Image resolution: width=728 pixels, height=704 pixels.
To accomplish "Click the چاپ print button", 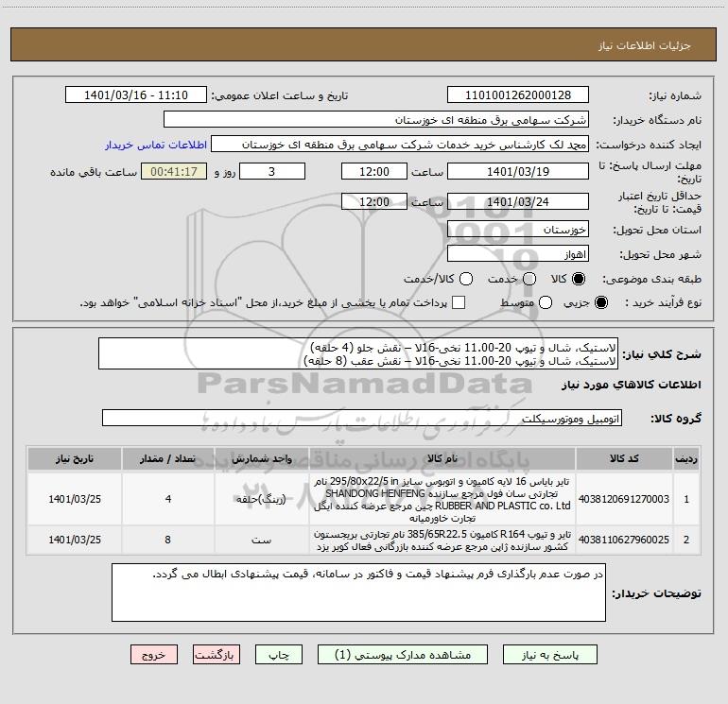I will tap(279, 655).
